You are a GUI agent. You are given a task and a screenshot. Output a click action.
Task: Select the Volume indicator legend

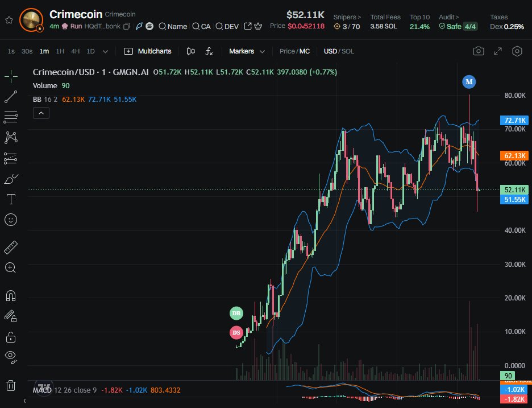click(x=45, y=85)
